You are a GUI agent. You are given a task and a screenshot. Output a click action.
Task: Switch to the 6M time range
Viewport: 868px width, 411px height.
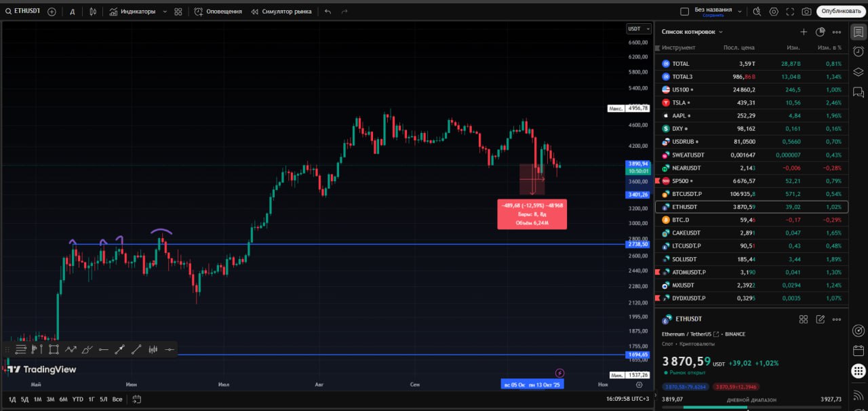coord(63,399)
